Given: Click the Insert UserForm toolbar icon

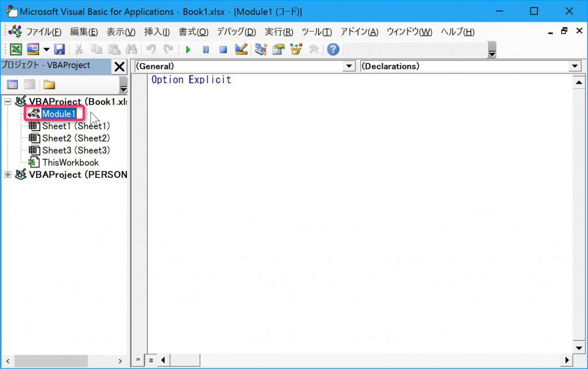Looking at the screenshot, I should pos(33,49).
